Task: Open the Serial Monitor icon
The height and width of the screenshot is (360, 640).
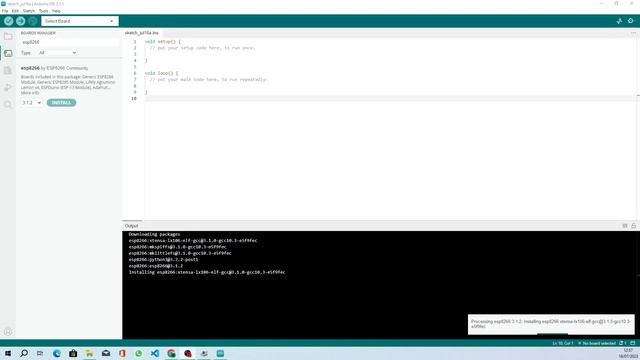Action: (631, 21)
